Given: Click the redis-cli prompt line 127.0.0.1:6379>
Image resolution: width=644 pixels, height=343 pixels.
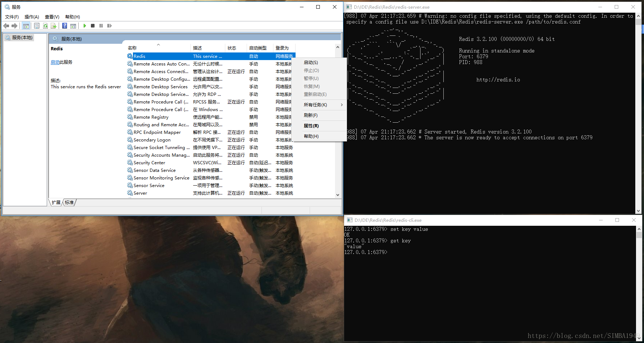Looking at the screenshot, I should tap(366, 252).
